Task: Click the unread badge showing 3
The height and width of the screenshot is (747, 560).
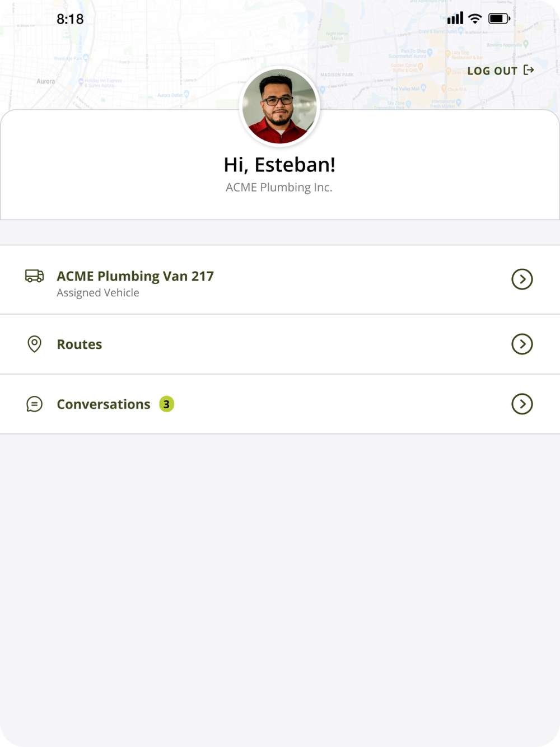Action: [x=166, y=404]
